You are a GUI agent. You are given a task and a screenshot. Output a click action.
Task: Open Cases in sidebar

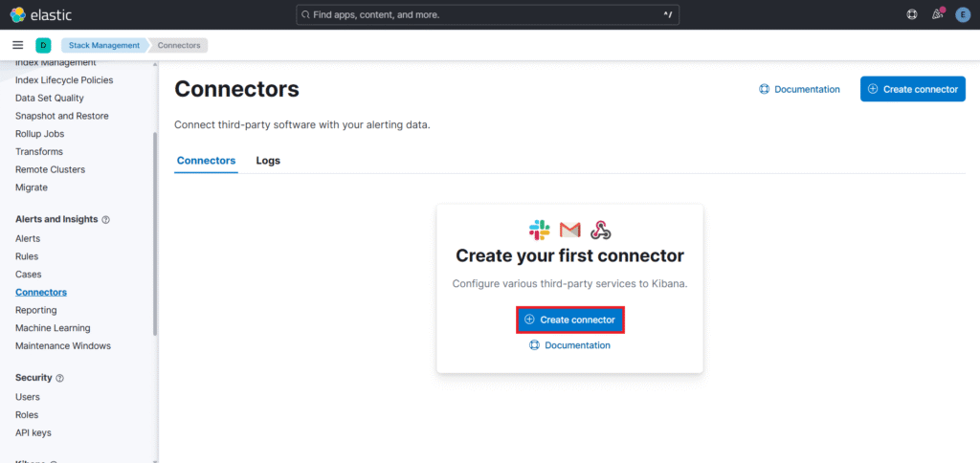[x=28, y=275]
